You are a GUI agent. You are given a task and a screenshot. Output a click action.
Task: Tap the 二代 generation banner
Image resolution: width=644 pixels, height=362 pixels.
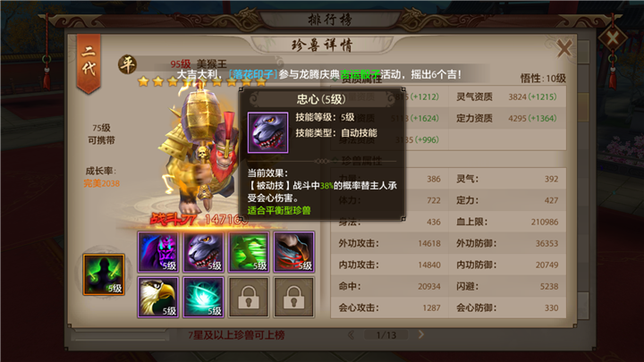click(x=89, y=63)
